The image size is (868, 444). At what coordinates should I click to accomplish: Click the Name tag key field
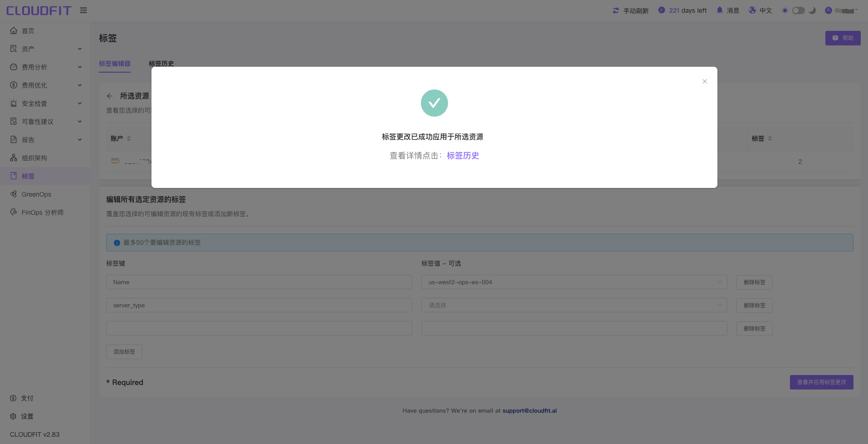tap(259, 282)
